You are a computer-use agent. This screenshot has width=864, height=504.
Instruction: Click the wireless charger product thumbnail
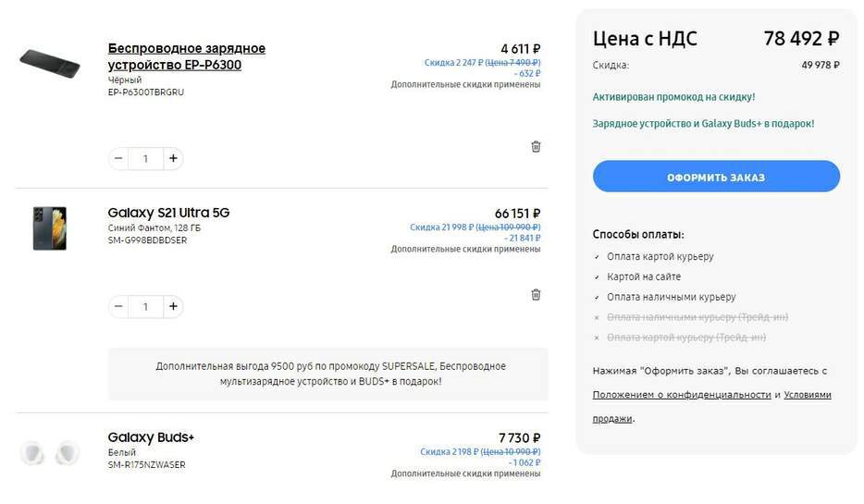tap(50, 62)
